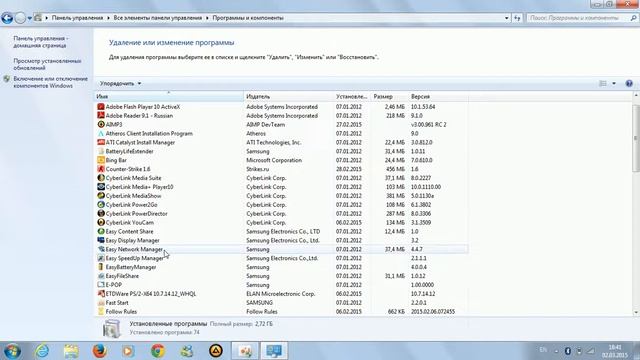The width and height of the screenshot is (640, 360).
Task: Select the Easy Network Manager row
Action: [x=281, y=249]
